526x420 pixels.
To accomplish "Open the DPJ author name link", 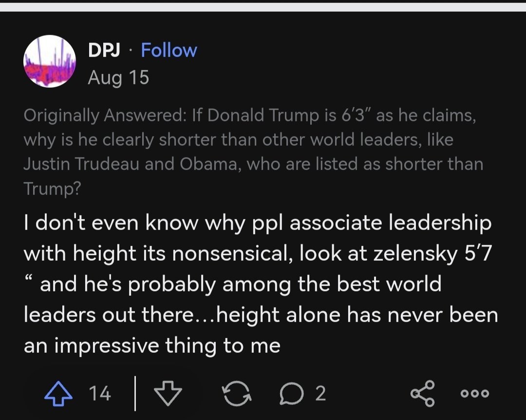I will pyautogui.click(x=104, y=50).
